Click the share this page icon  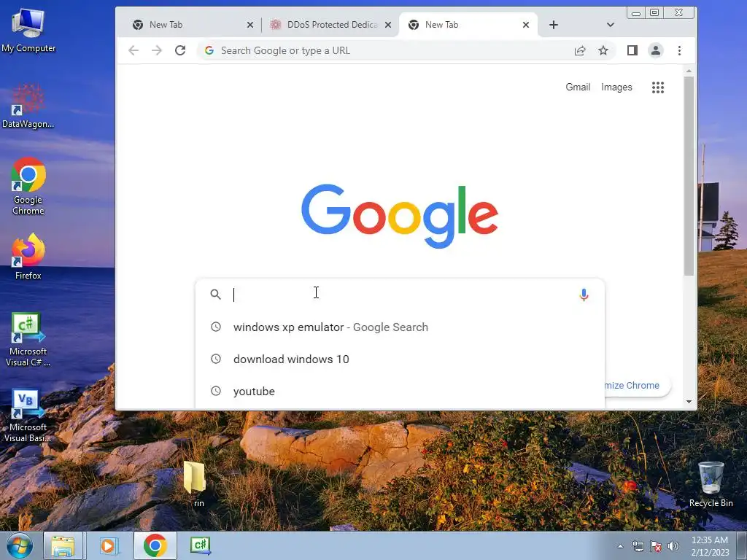click(x=580, y=50)
